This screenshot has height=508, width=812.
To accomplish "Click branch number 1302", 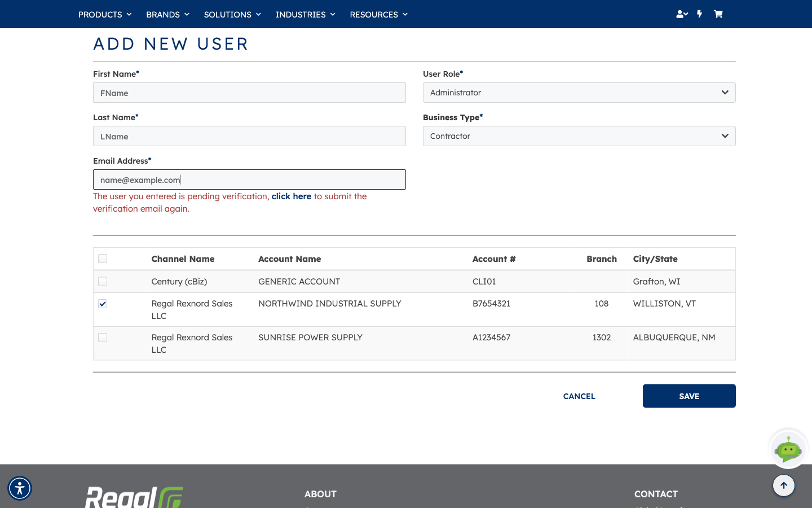I will (602, 338).
